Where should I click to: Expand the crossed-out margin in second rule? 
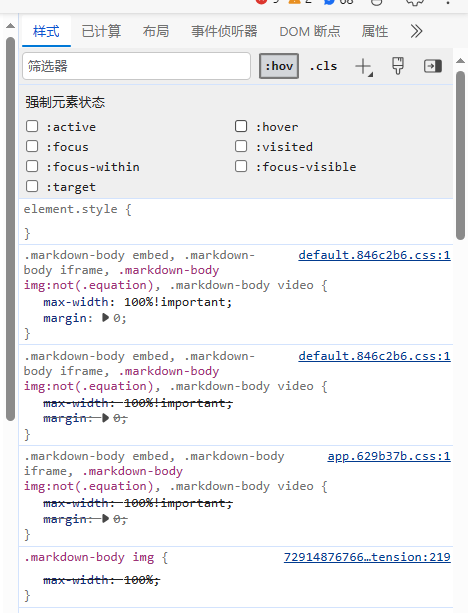point(105,418)
